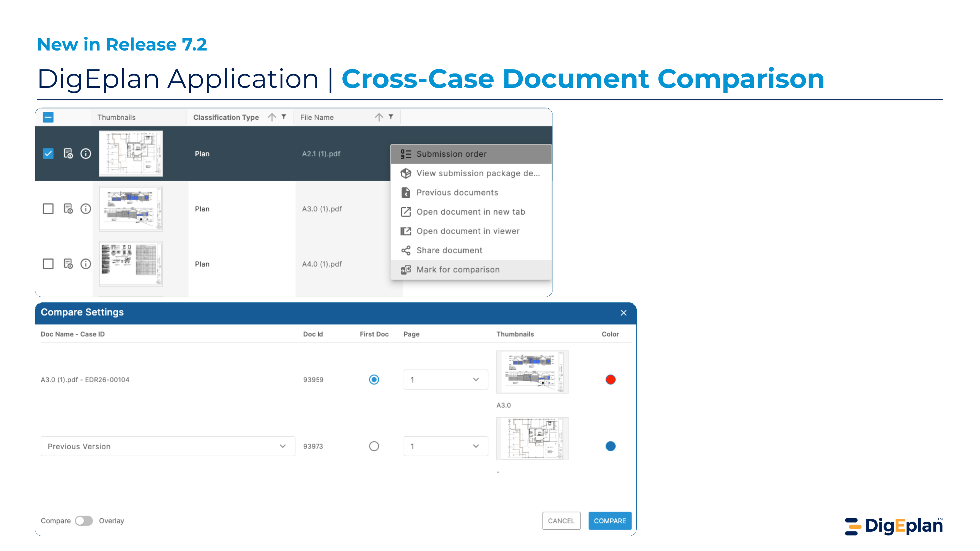
Task: Open the Page dropdown for Doc Id 93973
Action: [x=446, y=446]
